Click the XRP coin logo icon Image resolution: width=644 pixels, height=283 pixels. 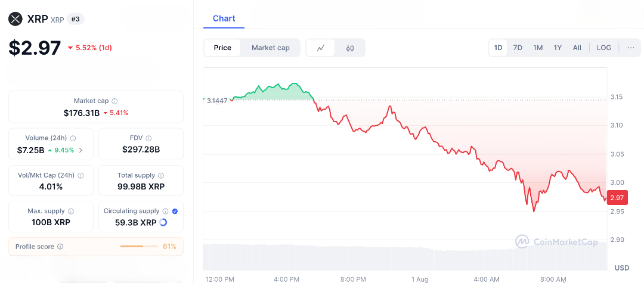[x=16, y=19]
